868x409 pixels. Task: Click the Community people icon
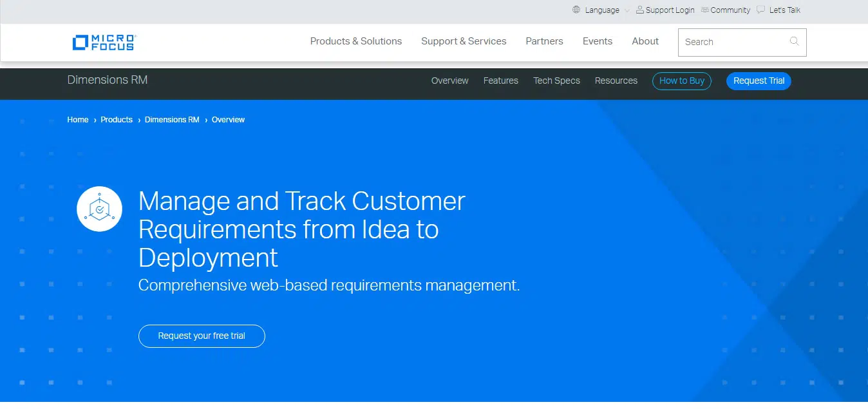705,10
